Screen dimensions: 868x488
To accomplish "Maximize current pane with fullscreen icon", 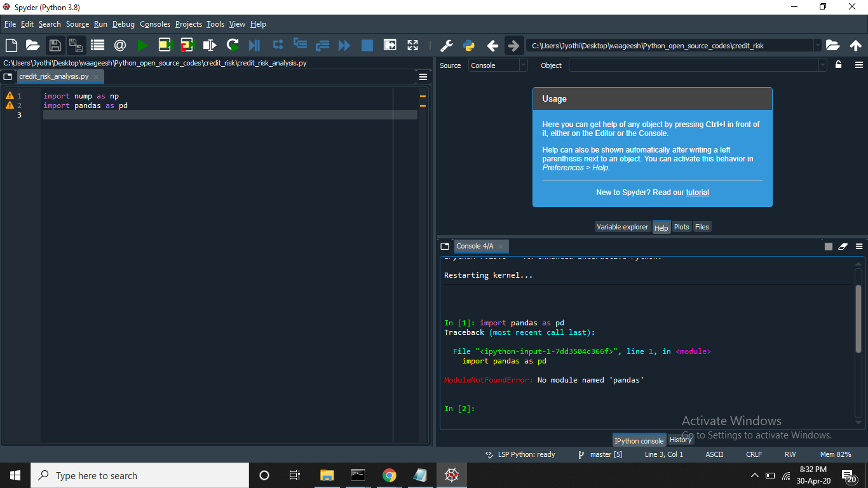I will [412, 45].
